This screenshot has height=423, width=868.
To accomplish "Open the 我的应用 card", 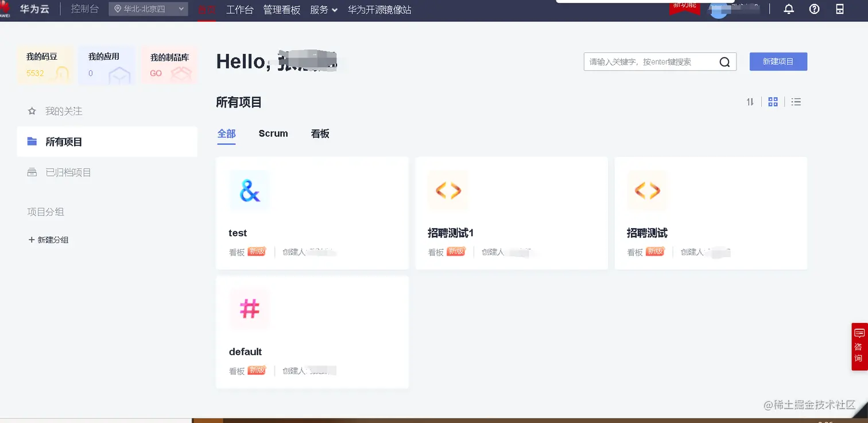I will [107, 66].
